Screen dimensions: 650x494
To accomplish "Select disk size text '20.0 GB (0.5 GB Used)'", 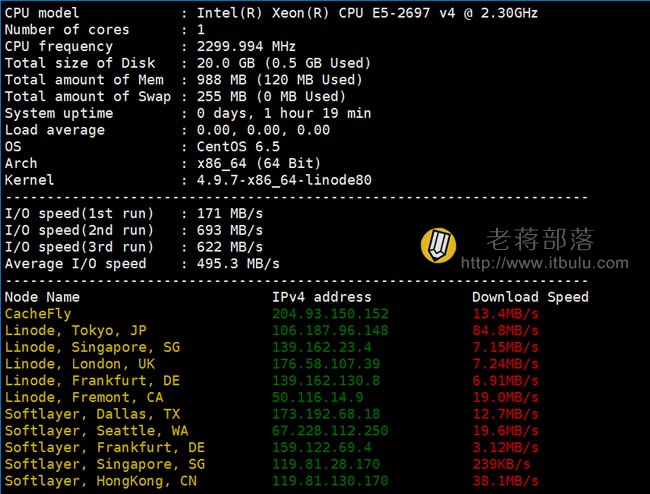I will tap(284, 63).
